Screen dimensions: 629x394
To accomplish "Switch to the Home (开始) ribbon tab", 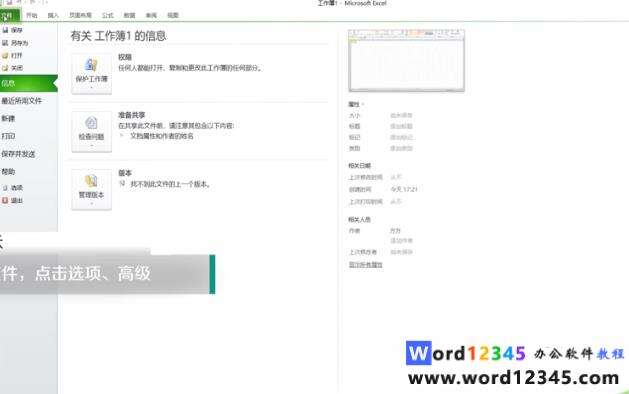I will click(32, 15).
